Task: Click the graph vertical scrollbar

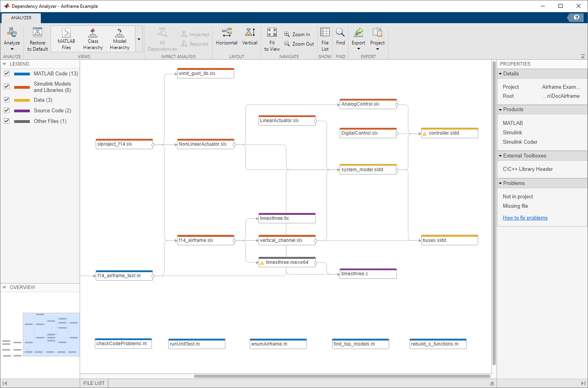Action: [x=494, y=213]
